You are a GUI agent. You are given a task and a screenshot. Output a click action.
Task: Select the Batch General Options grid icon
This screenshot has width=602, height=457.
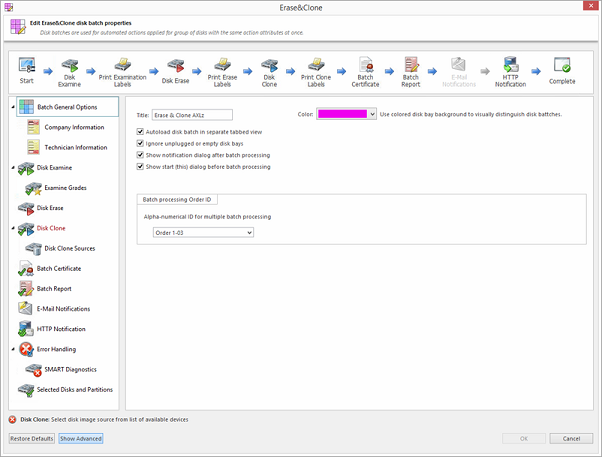[26, 107]
